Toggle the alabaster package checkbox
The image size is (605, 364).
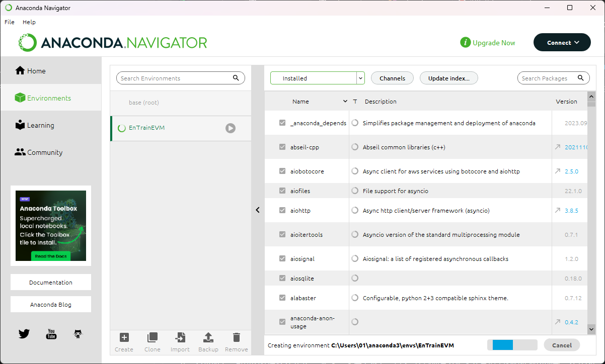click(x=282, y=298)
